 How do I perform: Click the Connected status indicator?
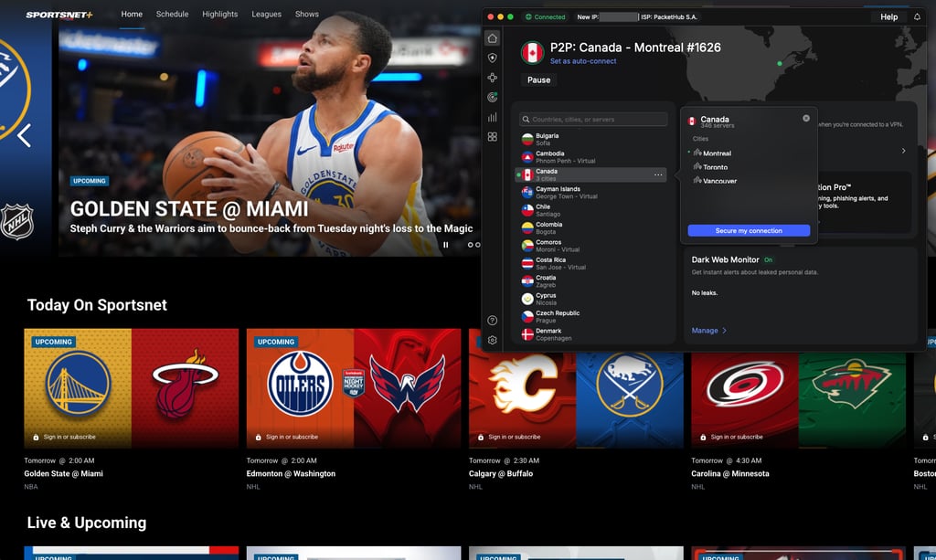click(x=545, y=16)
